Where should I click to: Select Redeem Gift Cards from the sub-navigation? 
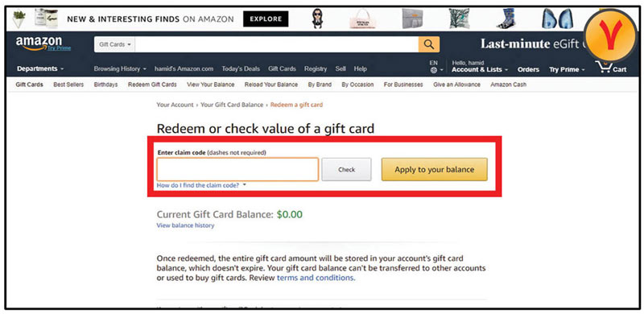click(x=152, y=85)
